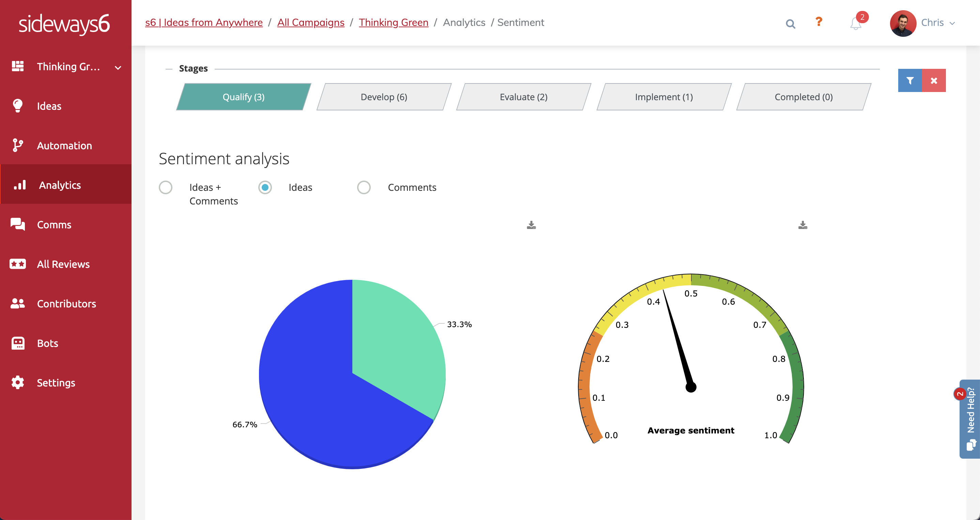Viewport: 980px width, 520px height.
Task: Select the Ideas + Comments radio option
Action: click(x=166, y=187)
